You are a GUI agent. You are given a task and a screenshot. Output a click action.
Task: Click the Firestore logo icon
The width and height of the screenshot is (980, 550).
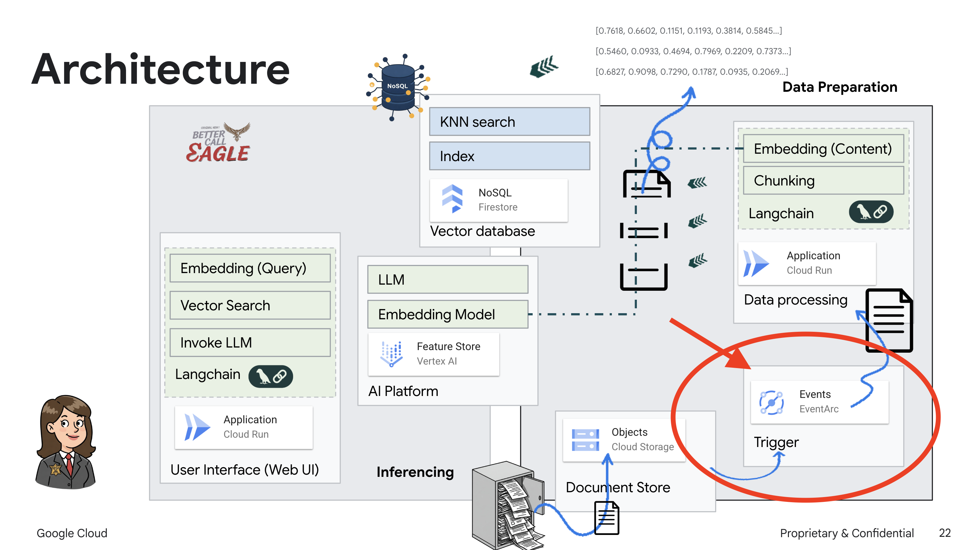pyautogui.click(x=452, y=199)
